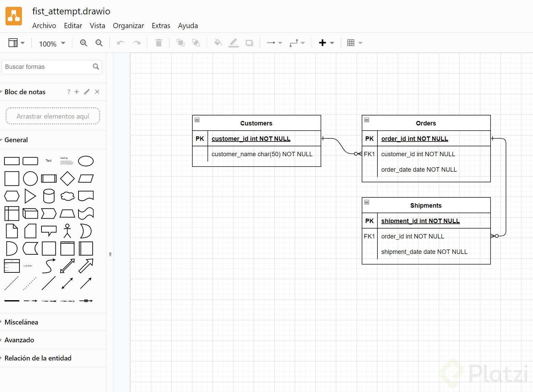Select the cylinder shape in General panel
The height and width of the screenshot is (392, 533).
49,196
